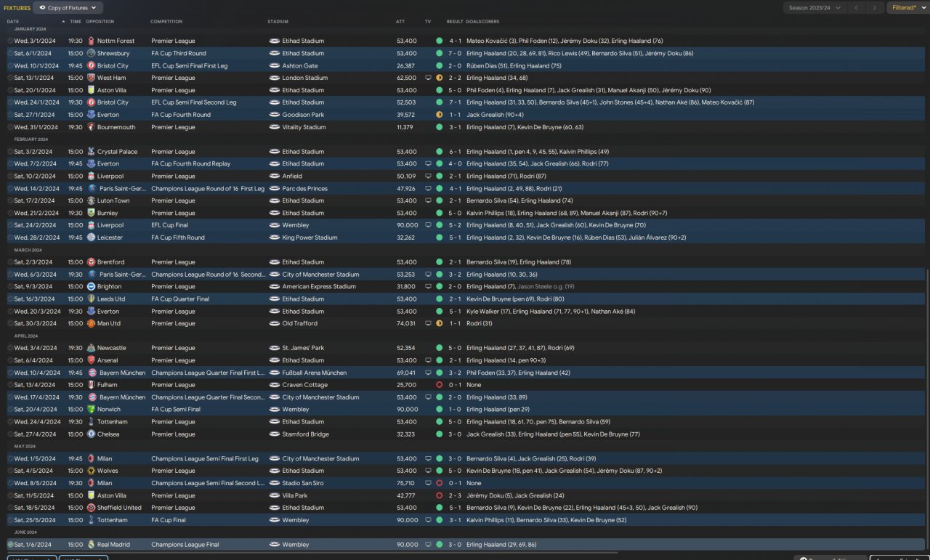The height and width of the screenshot is (560, 930).
Task: Tick the selector for Brentford fixture
Action: coord(10,262)
